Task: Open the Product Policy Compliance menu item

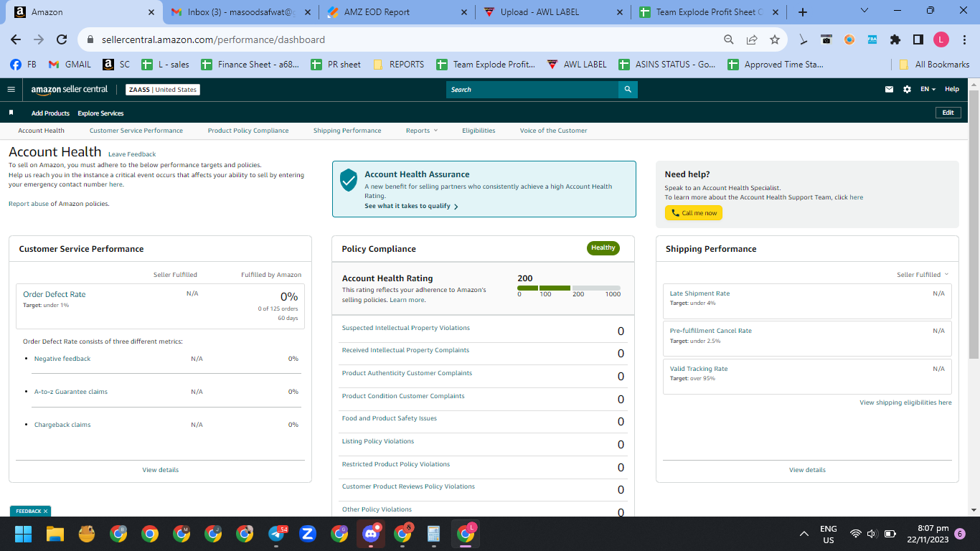Action: pos(248,131)
